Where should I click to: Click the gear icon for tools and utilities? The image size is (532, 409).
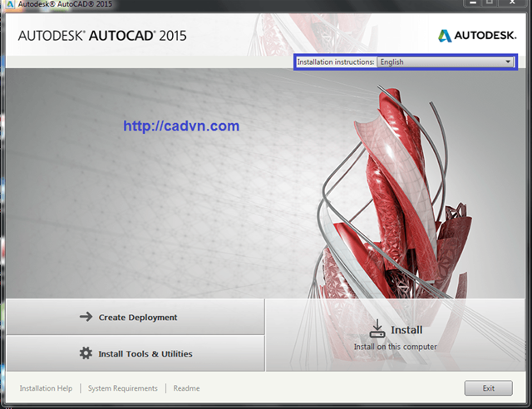tap(86, 353)
